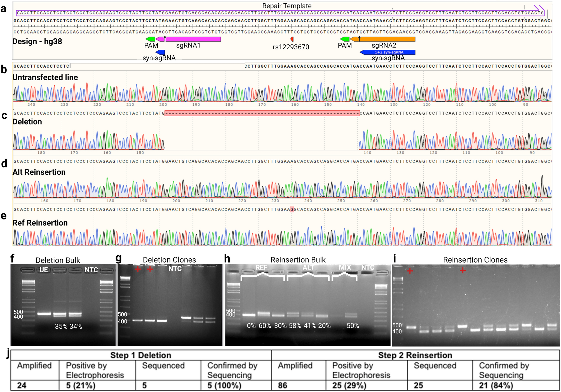Image resolution: width=561 pixels, height=392 pixels.
Task: Click the UE lane label in Deletion Bulk
Action: point(44,270)
